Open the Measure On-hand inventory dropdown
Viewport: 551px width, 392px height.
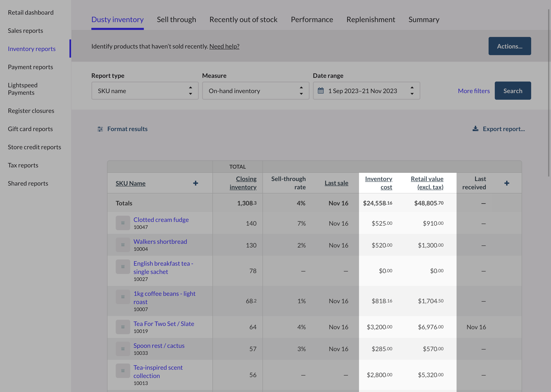[256, 91]
